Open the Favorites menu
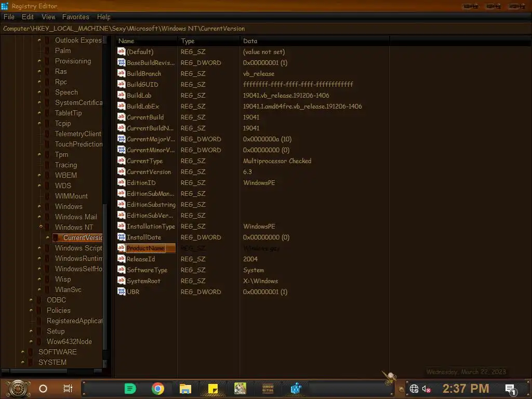The width and height of the screenshot is (532, 399). tap(75, 17)
